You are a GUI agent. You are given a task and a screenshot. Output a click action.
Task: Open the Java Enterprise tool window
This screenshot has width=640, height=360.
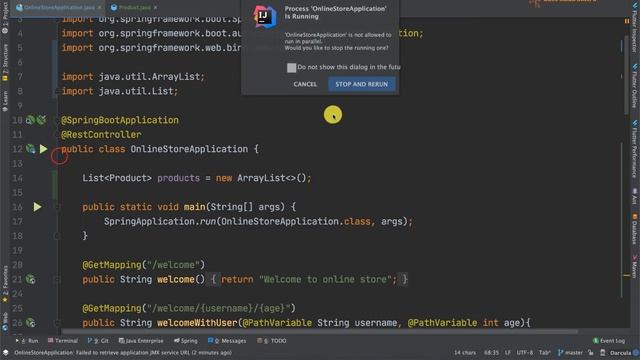coord(141,340)
